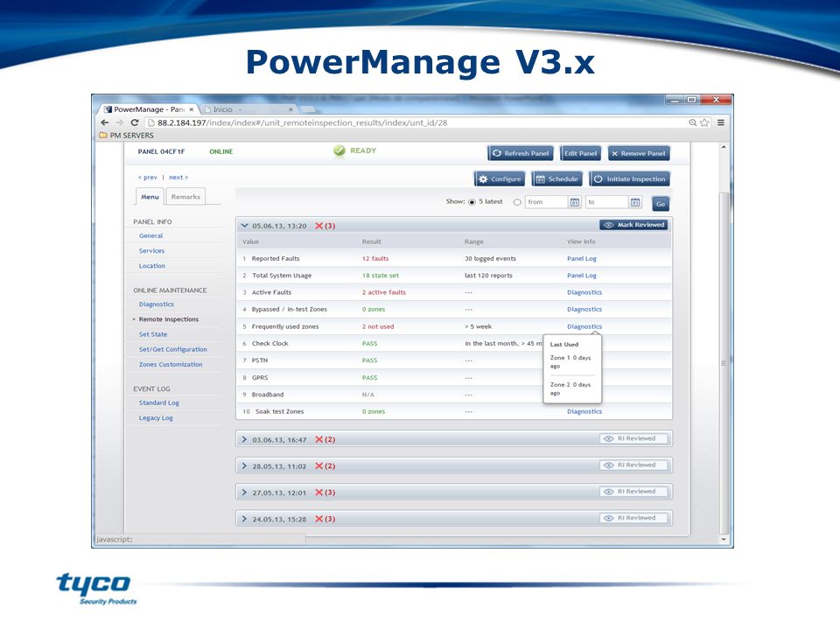Screen dimensions: 840x630
Task: Reload the browser page
Action: (x=135, y=122)
